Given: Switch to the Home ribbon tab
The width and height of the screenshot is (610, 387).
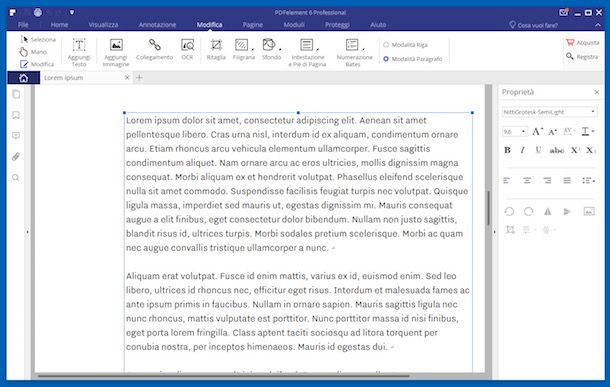Looking at the screenshot, I should (59, 25).
